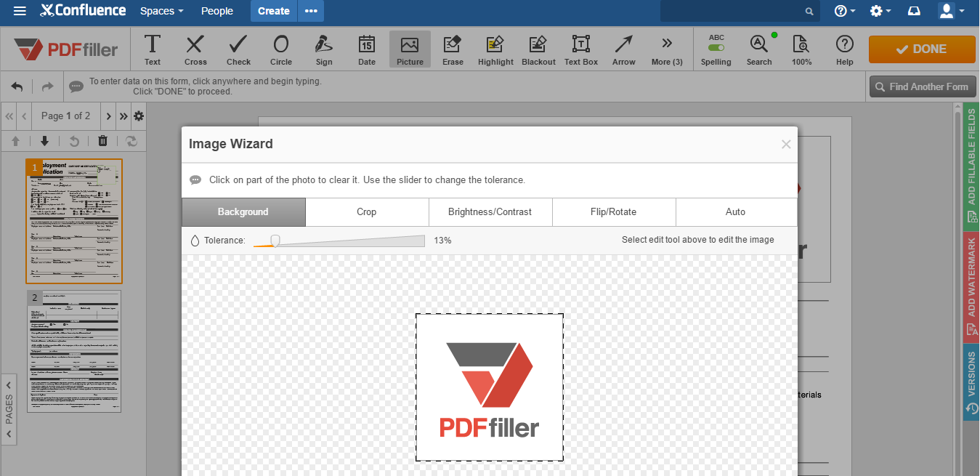
Task: Move selected page down
Action: click(44, 141)
